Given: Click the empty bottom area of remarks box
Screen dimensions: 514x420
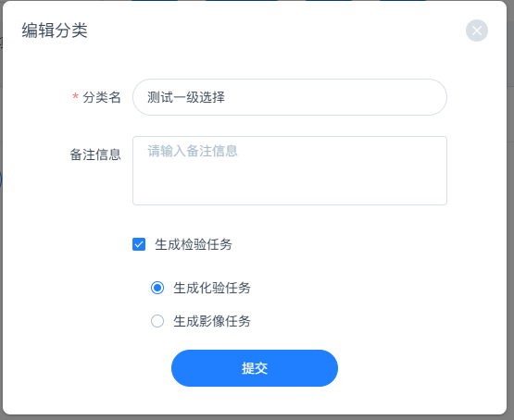Looking at the screenshot, I should (x=290, y=187).
